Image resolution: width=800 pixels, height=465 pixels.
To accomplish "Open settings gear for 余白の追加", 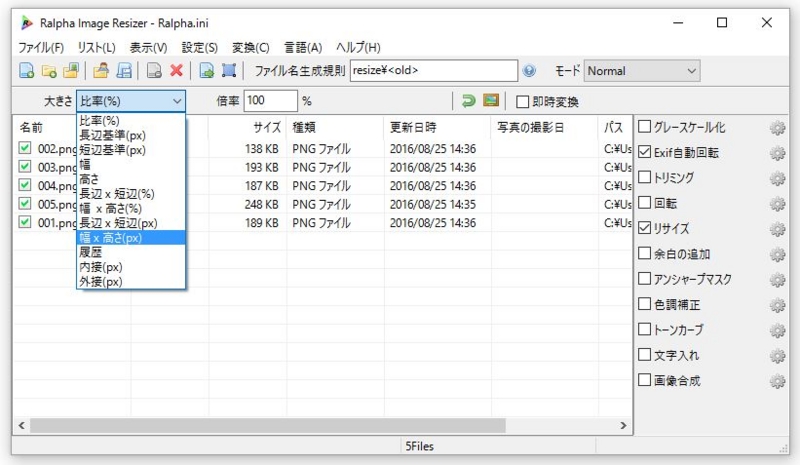I will pyautogui.click(x=778, y=254).
